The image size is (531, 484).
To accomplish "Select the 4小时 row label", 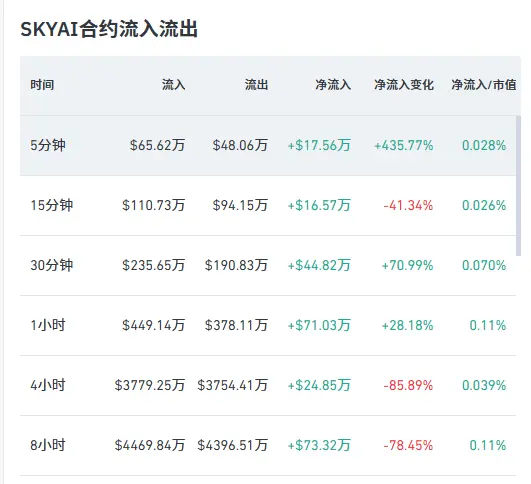I will point(48,385).
